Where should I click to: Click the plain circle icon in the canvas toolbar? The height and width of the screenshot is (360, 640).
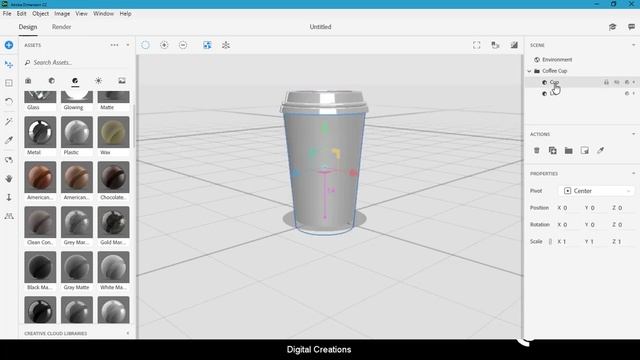click(x=145, y=45)
